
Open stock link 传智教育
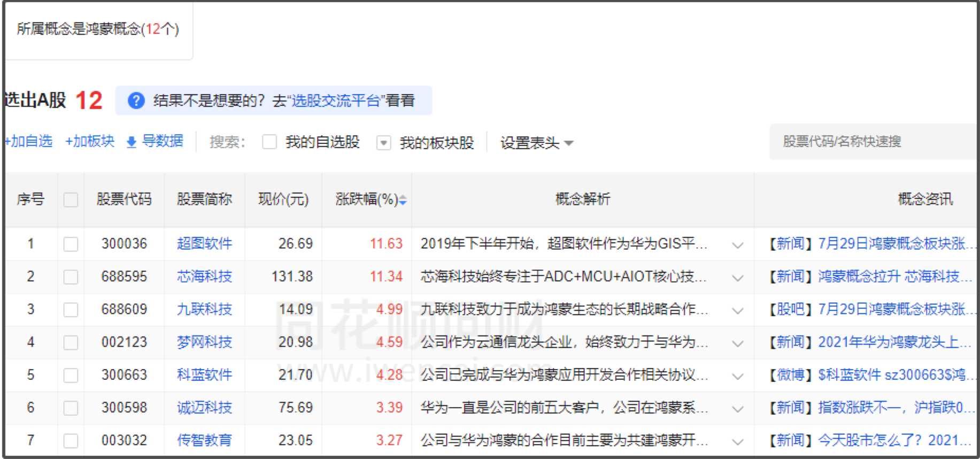click(x=204, y=440)
